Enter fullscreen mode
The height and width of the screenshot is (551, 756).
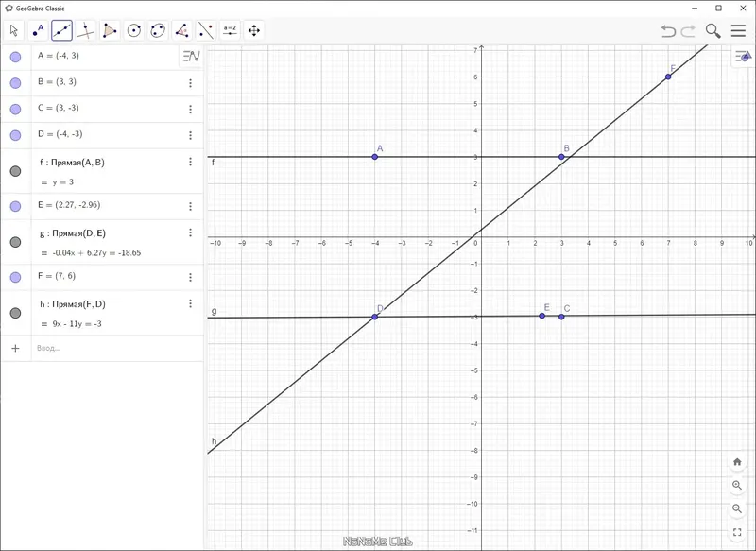[737, 532]
